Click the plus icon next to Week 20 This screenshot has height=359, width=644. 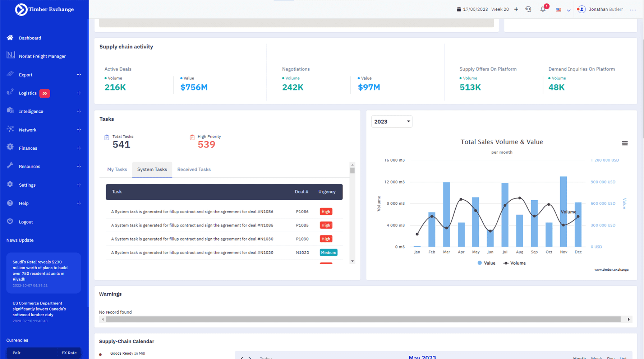pos(516,9)
